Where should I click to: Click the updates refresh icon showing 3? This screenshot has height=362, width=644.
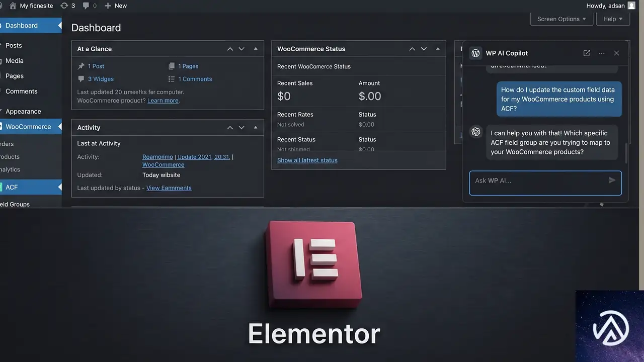(64, 6)
